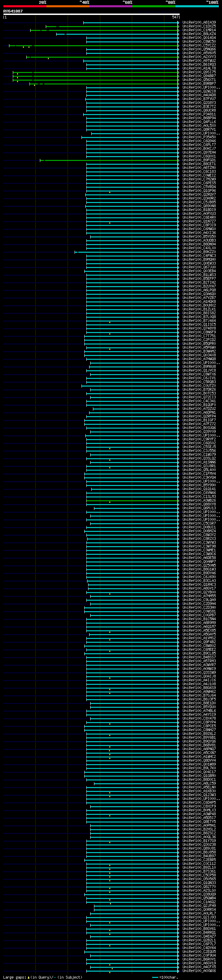Select hit UniRef100_B6IRQ3
The width and height of the screenshot is (222, 980).
click(199, 65)
